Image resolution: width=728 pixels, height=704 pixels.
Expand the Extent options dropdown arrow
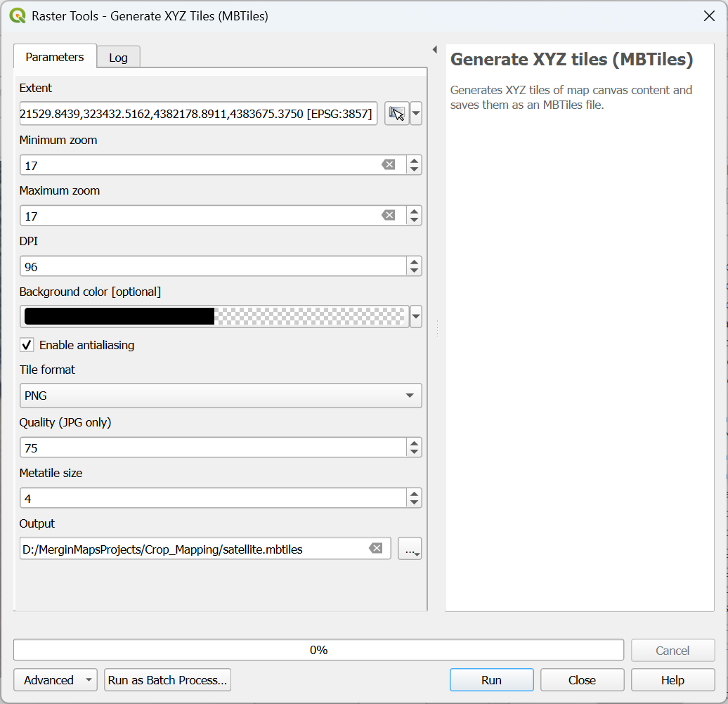coord(416,113)
